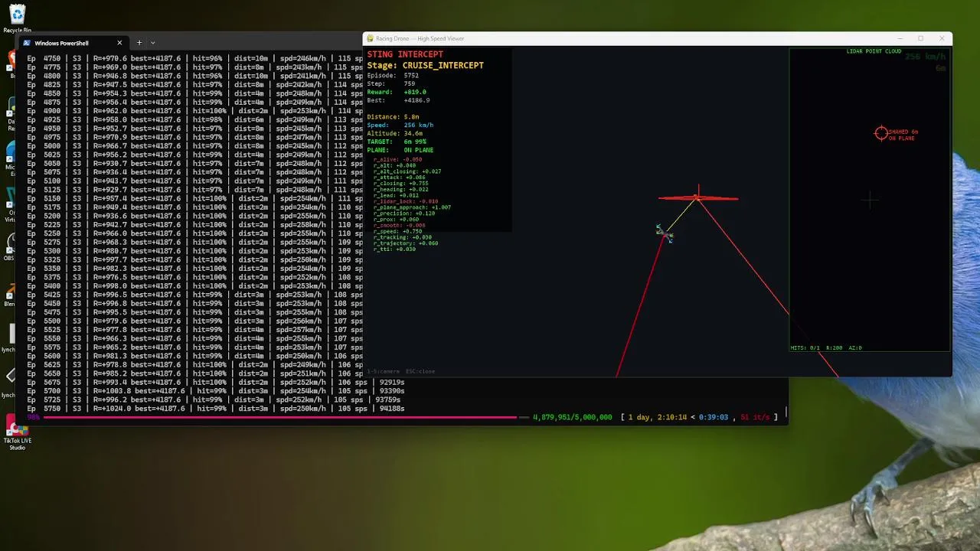
Task: Click the 'STING INTERCEPT' heading
Action: click(x=405, y=54)
